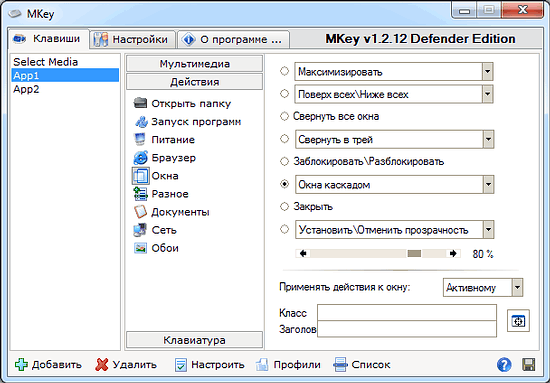This screenshot has width=550, height=383.
Task: Click the Заголовок input field
Action: (407, 329)
